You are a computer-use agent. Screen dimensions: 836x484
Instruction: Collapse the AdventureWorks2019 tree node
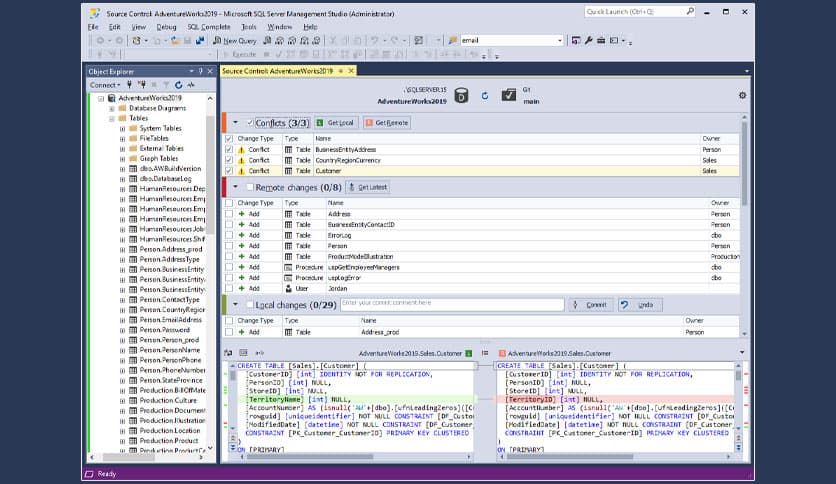(x=101, y=99)
